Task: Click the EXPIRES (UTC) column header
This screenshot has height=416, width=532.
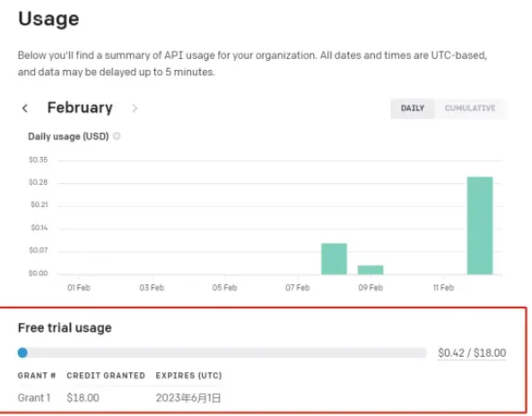Action: pyautogui.click(x=188, y=376)
